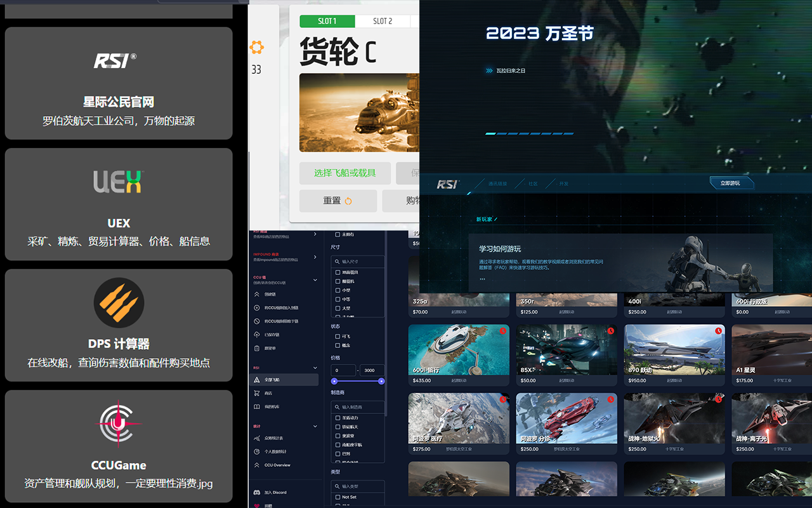Collapse the CCU 链 sidebar section

[x=315, y=280]
